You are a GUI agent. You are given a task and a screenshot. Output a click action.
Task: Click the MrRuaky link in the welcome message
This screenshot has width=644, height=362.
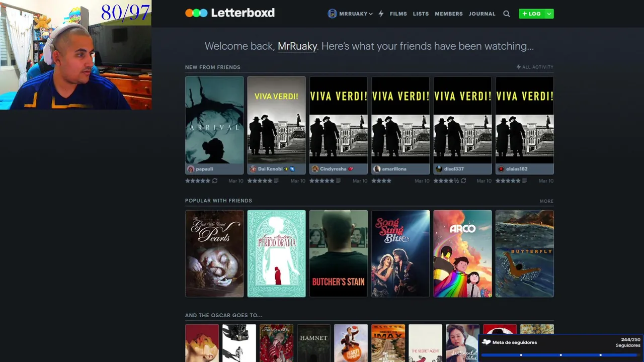pos(297,46)
